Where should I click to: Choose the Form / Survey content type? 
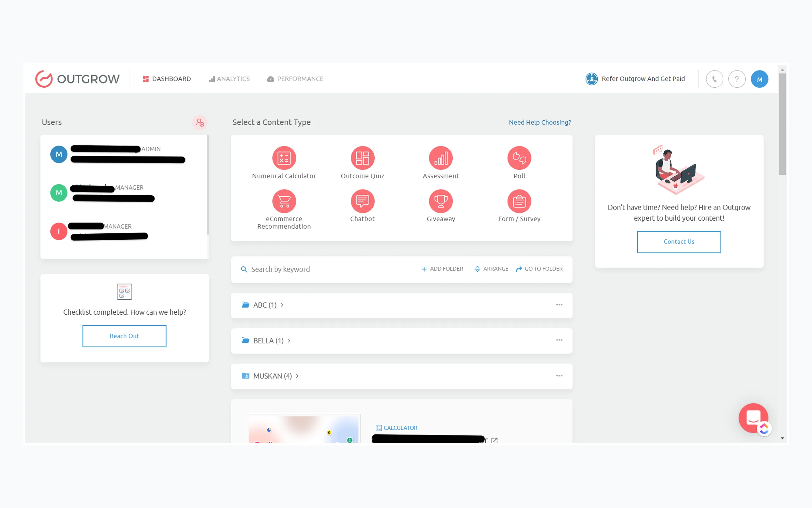pos(520,206)
